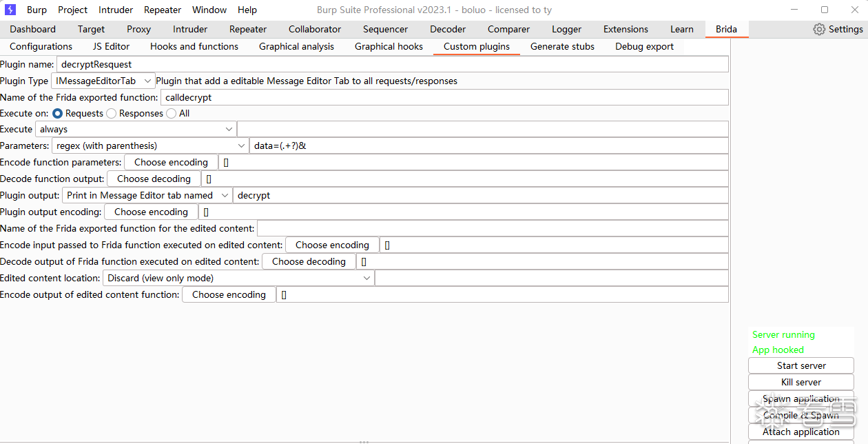
Task: Open the Debug export sub-tab
Action: (x=645, y=46)
